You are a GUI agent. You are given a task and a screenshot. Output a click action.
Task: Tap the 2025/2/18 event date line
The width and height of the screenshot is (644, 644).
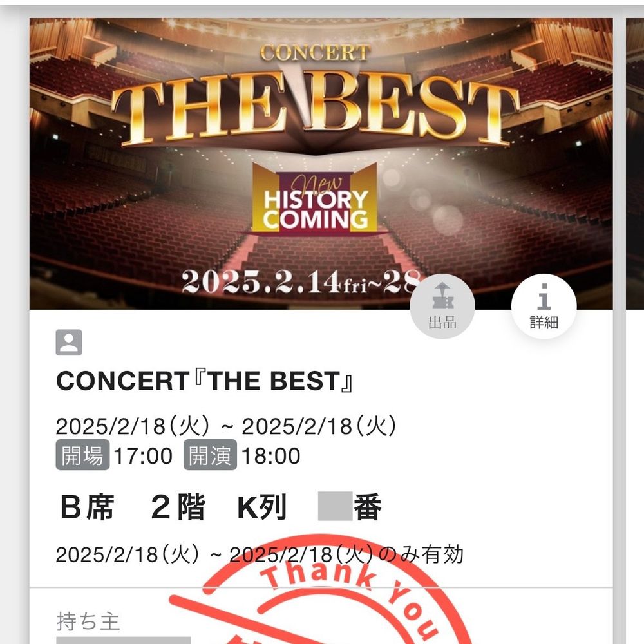pos(226,426)
